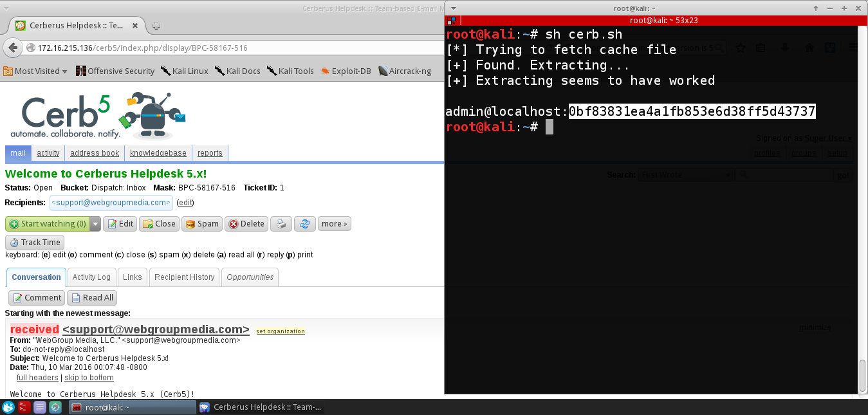
Task: Click the 'skip to bottom' link
Action: (x=89, y=378)
